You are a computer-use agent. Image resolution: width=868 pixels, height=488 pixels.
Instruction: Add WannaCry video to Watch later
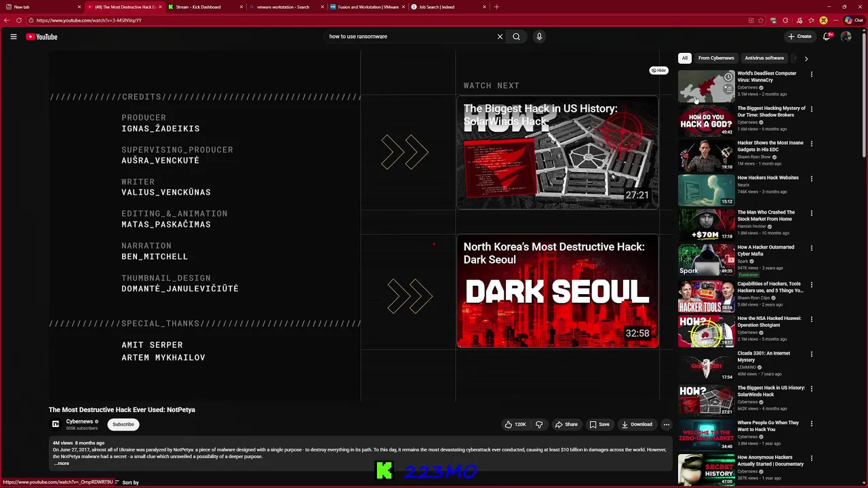pos(728,77)
